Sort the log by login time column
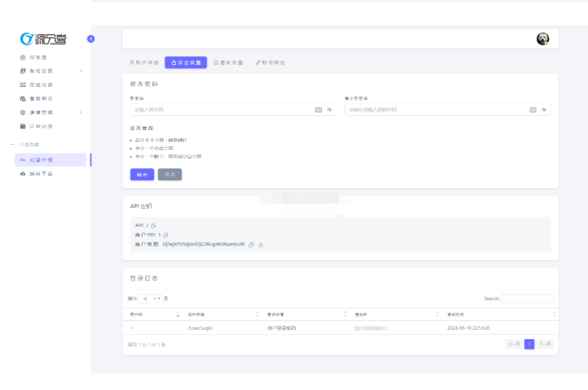The image size is (588, 390). [501, 314]
